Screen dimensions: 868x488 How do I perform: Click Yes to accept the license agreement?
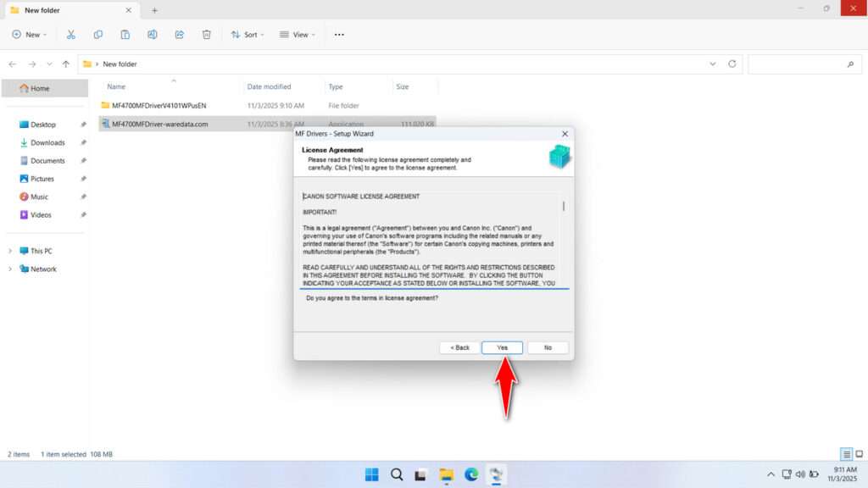tap(502, 347)
